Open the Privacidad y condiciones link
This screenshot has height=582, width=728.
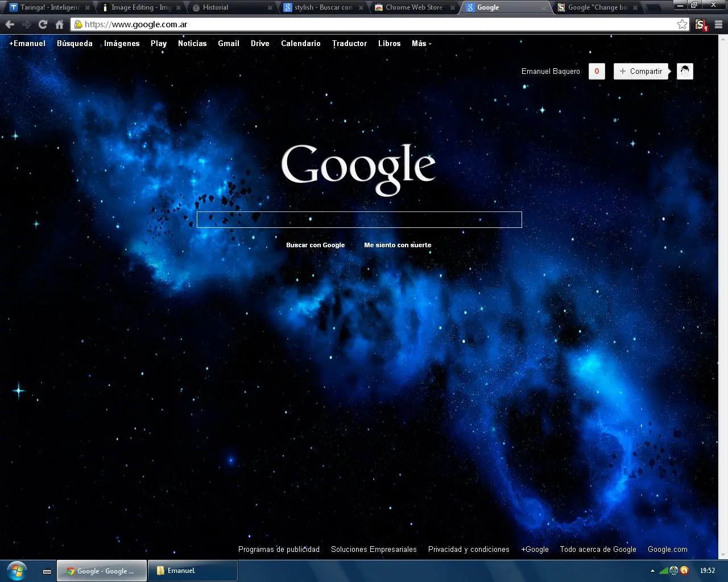[x=469, y=550]
